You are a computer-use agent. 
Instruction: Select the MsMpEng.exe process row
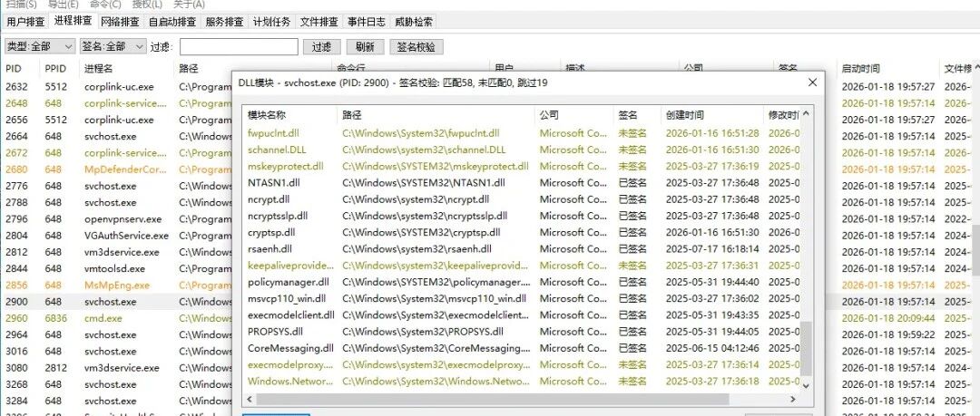[x=119, y=285]
